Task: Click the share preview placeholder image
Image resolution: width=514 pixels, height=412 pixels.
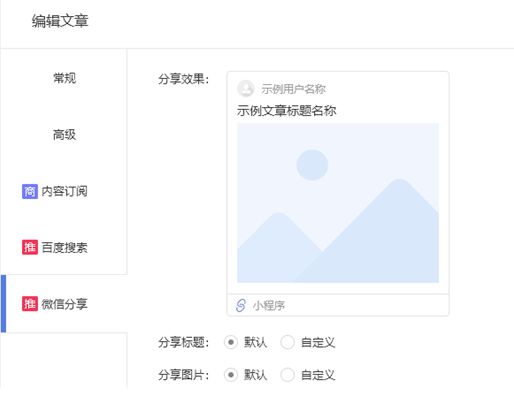Action: coord(338,203)
